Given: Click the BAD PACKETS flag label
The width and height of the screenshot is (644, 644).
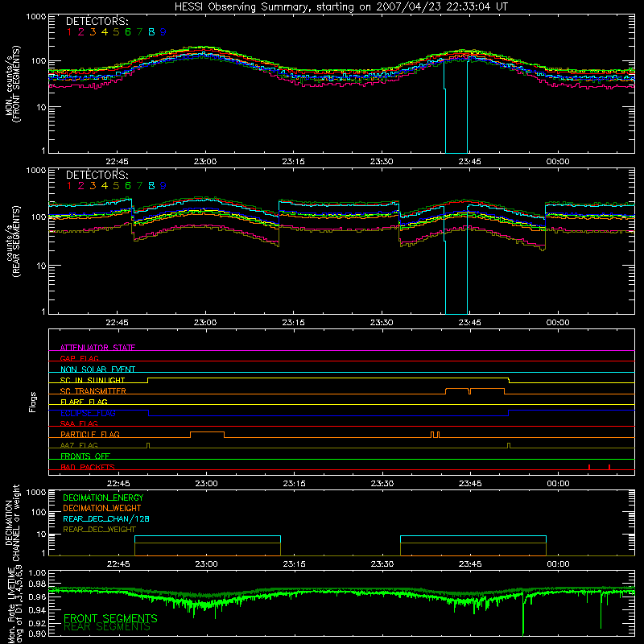Looking at the screenshot, I should [x=88, y=467].
